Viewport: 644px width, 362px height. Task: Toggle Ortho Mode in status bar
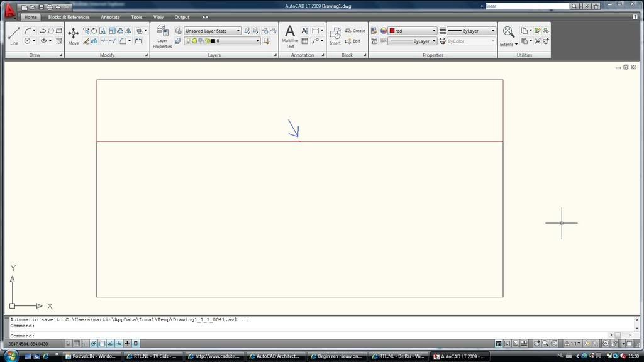click(x=85, y=344)
